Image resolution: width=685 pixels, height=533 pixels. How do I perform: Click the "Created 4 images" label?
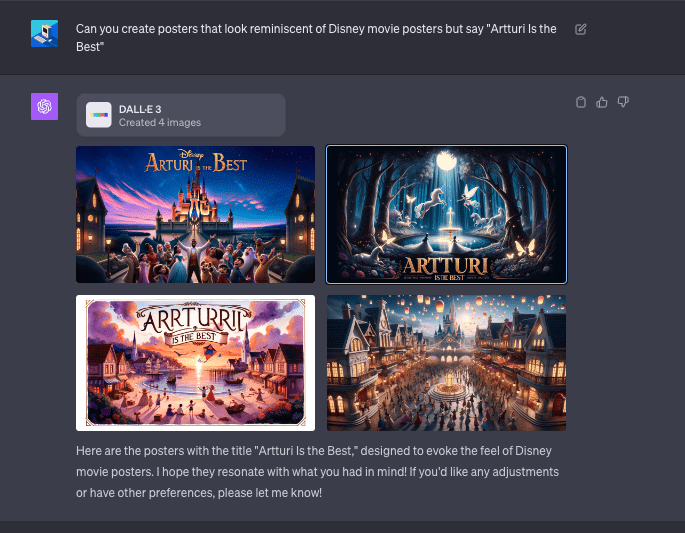tap(160, 123)
